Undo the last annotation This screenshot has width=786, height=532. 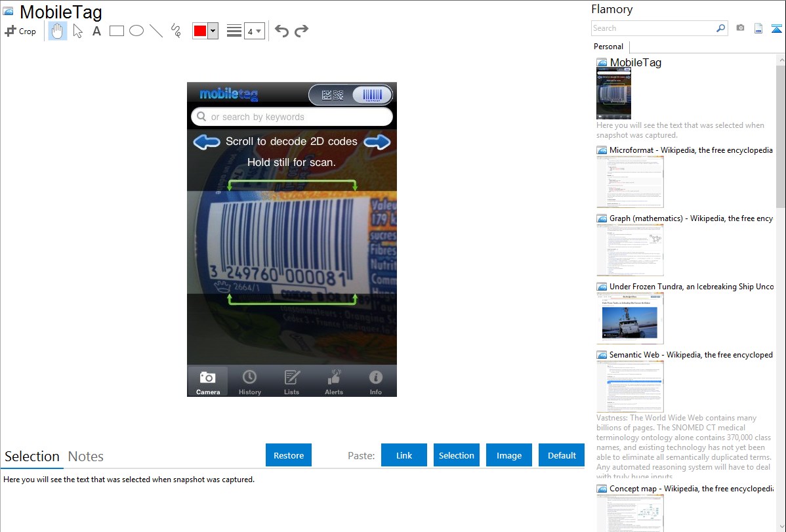(x=281, y=31)
